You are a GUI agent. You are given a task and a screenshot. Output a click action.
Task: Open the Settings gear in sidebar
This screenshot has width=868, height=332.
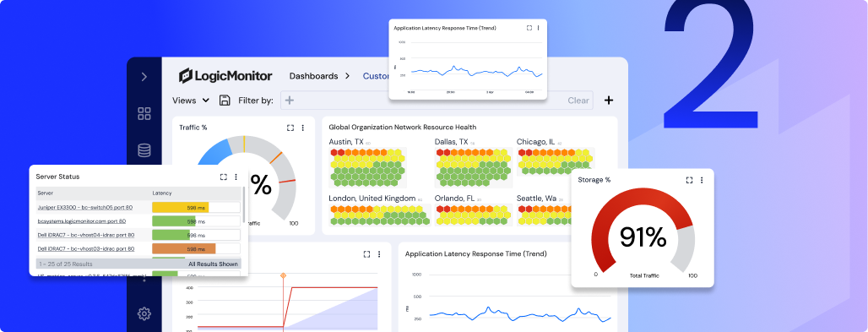click(144, 313)
